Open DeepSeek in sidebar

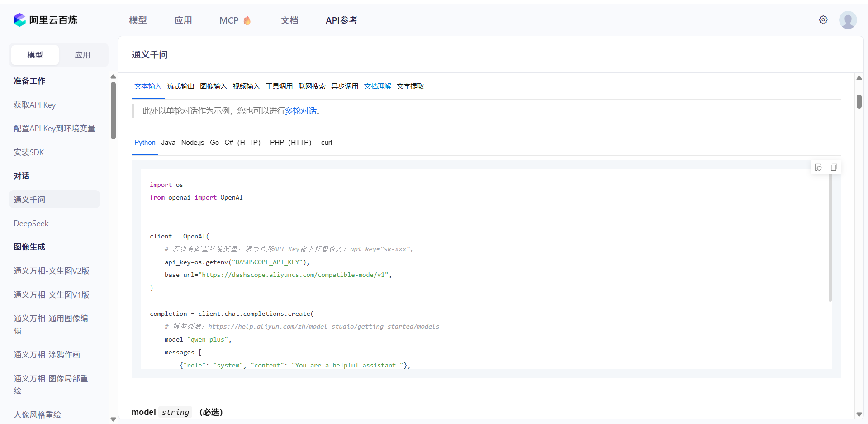[31, 224]
